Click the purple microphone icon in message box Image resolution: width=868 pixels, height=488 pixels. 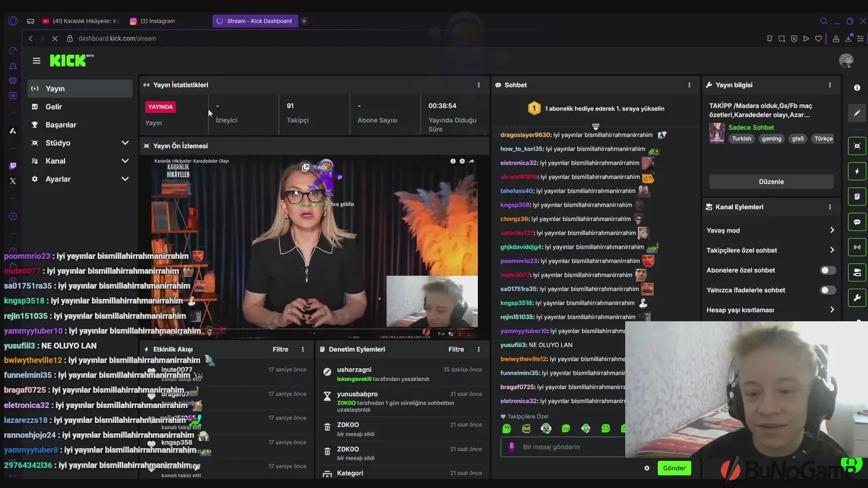coord(511,447)
